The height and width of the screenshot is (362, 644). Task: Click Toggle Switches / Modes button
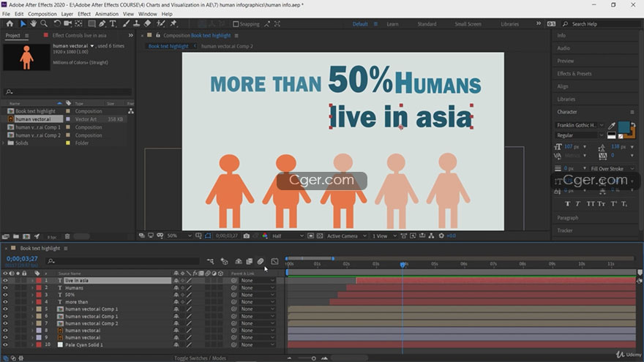tap(200, 358)
